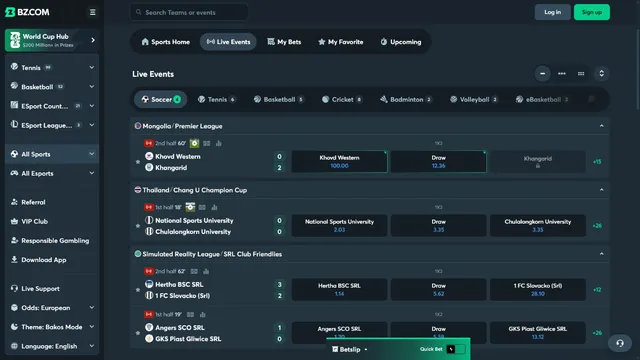Open statistics chart icon for National Sports University match

point(214,207)
